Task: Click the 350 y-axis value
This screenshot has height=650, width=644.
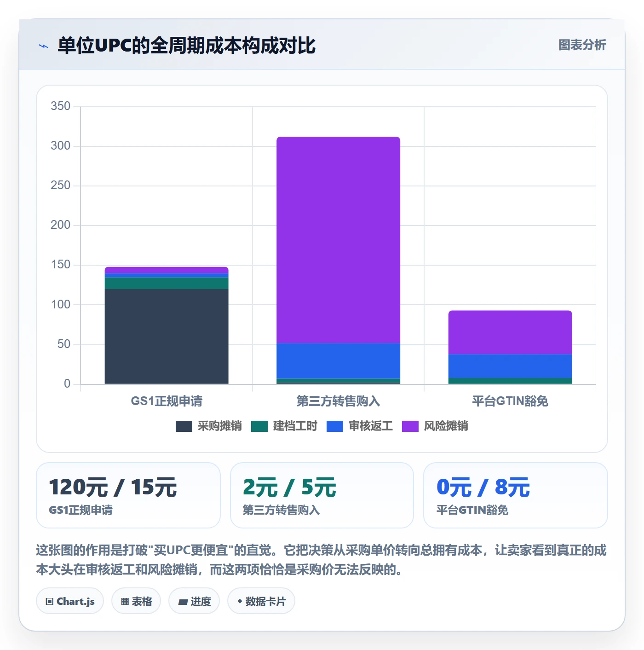Action: click(x=61, y=106)
